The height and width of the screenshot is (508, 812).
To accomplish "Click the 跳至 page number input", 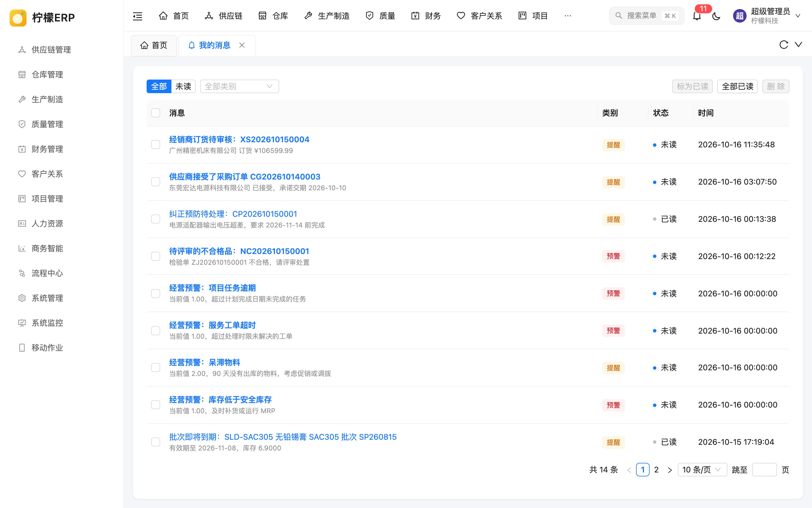I will [x=764, y=470].
